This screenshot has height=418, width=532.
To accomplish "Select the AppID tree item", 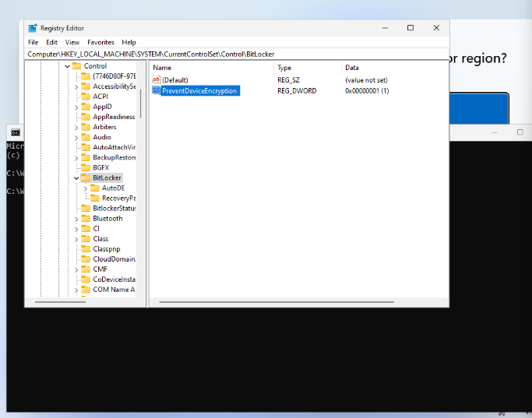I will point(102,107).
